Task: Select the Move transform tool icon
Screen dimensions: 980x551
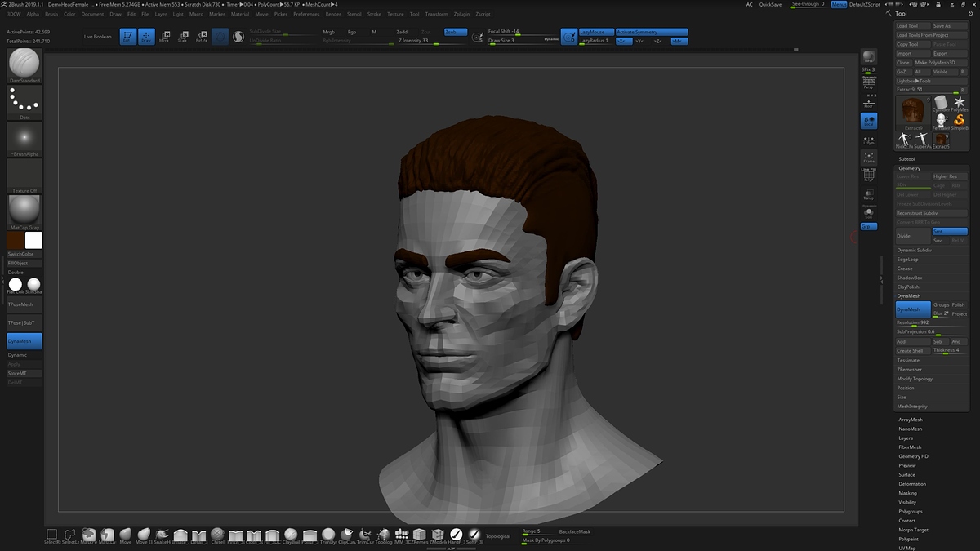Action: [x=165, y=37]
